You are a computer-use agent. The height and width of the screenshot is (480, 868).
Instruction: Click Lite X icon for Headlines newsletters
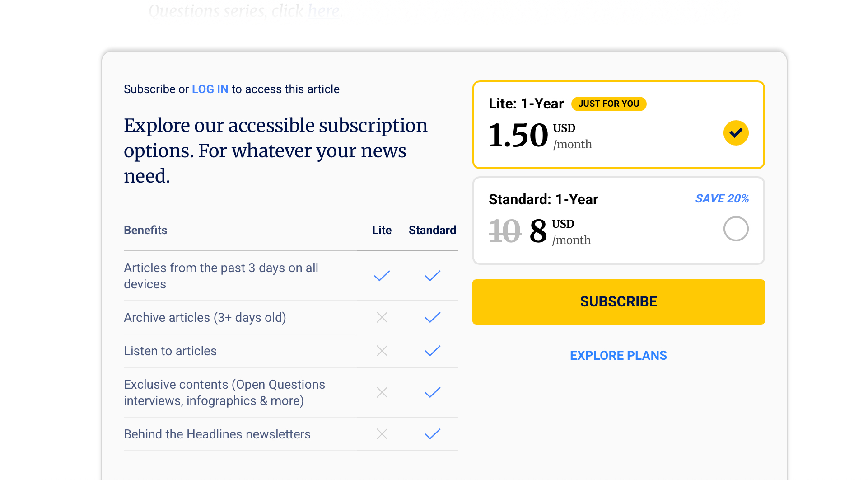pyautogui.click(x=382, y=434)
